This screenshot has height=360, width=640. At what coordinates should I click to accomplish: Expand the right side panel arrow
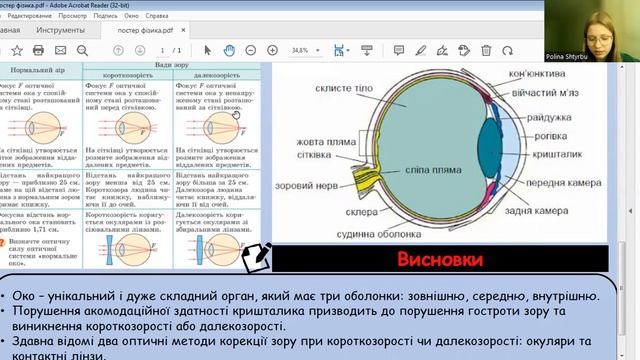(630, 211)
